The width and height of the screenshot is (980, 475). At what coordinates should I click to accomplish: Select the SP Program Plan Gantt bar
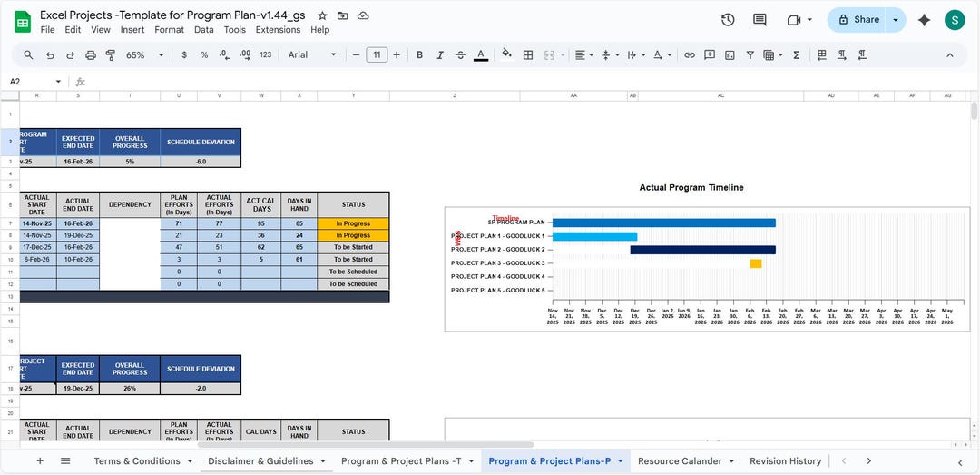click(663, 223)
